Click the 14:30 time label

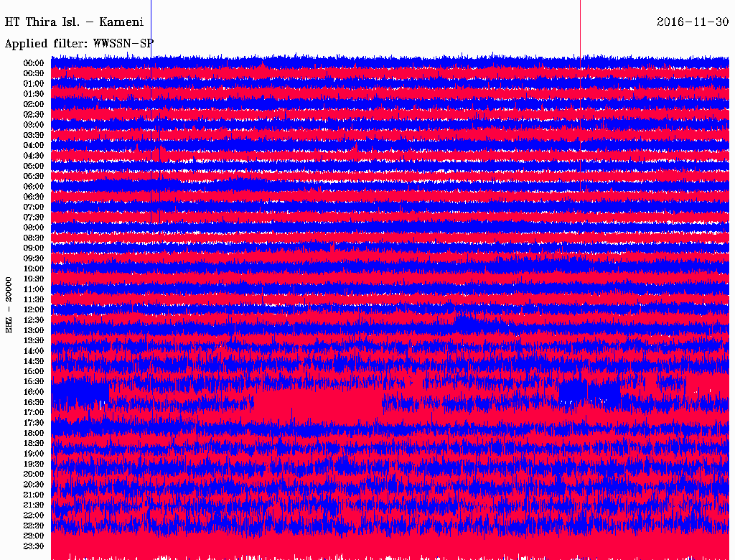coord(34,361)
